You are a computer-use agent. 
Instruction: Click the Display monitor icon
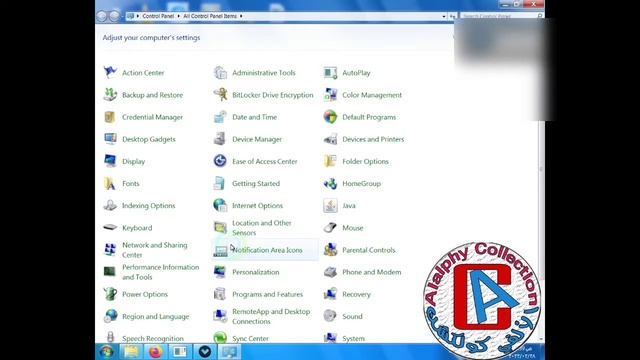110,161
